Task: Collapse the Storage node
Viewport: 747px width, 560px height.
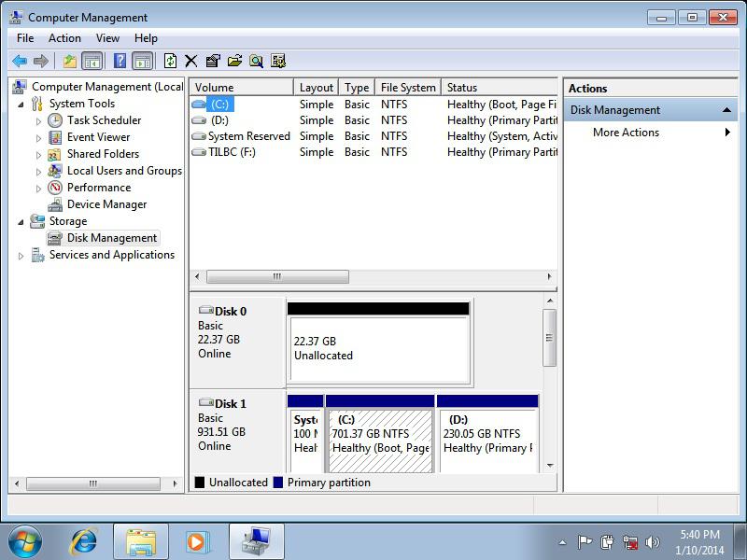Action: point(21,221)
